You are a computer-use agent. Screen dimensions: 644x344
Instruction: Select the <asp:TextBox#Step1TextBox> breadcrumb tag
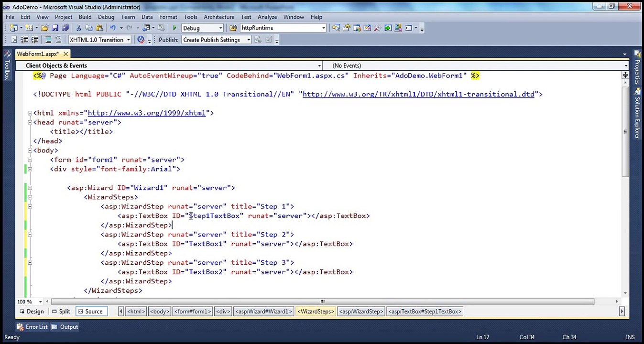pos(425,312)
